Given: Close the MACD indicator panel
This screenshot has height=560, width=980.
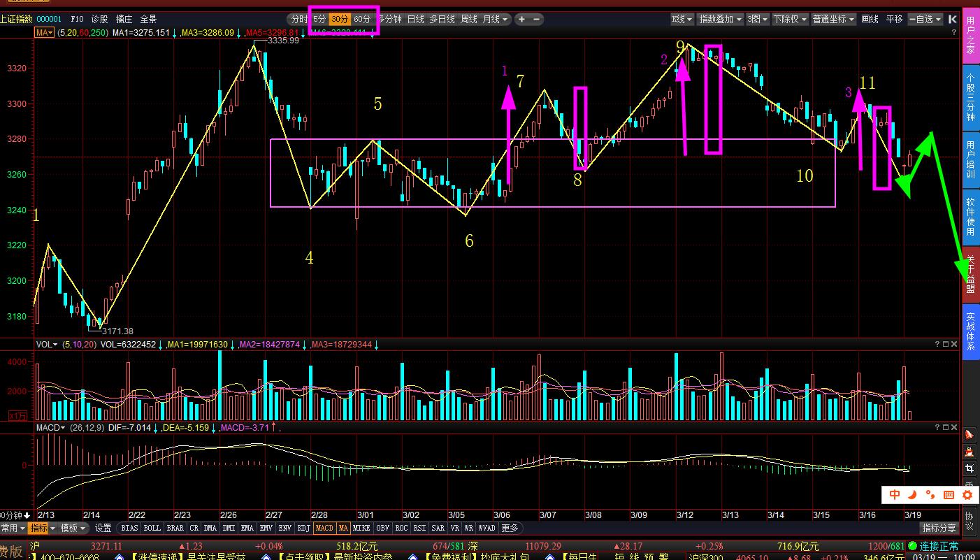Looking at the screenshot, I should pyautogui.click(x=955, y=427).
